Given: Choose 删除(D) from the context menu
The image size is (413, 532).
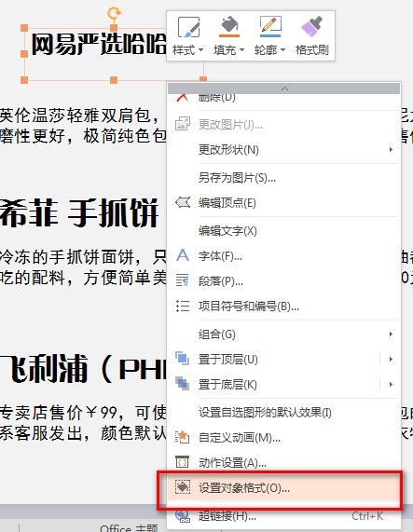Looking at the screenshot, I should coord(216,98).
